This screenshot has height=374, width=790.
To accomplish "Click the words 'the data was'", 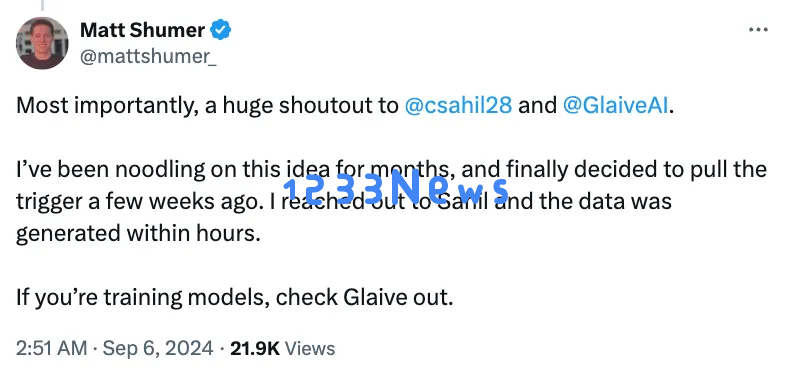I will [601, 202].
